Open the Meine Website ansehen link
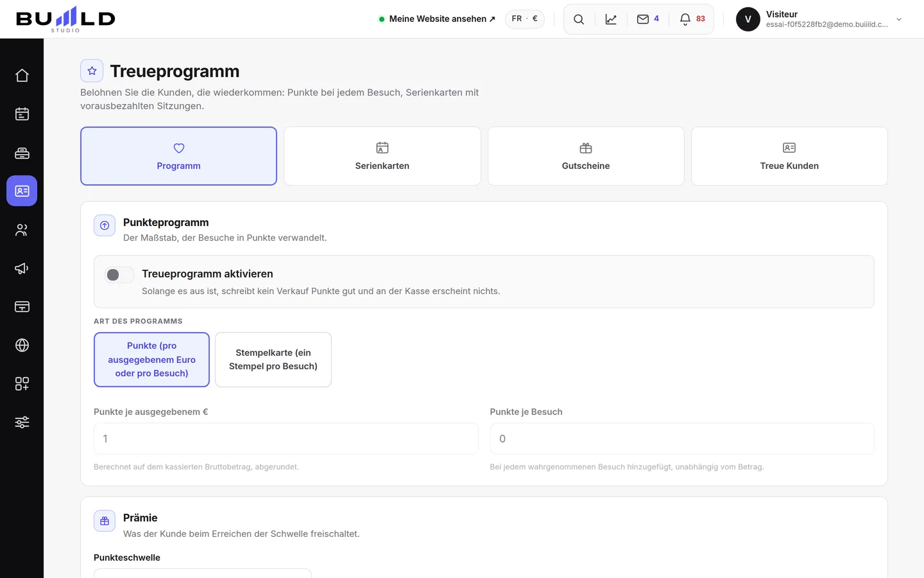This screenshot has height=578, width=924. coord(437,19)
